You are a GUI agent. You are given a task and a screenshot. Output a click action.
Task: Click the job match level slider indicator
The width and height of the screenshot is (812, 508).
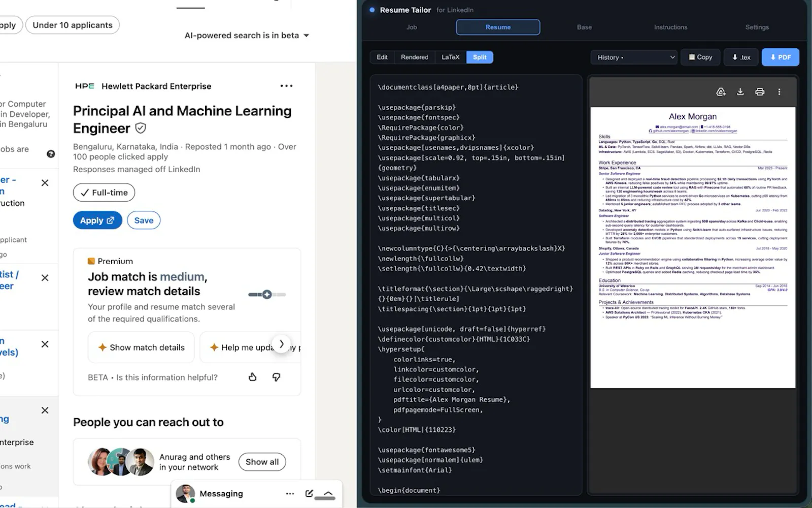click(267, 295)
